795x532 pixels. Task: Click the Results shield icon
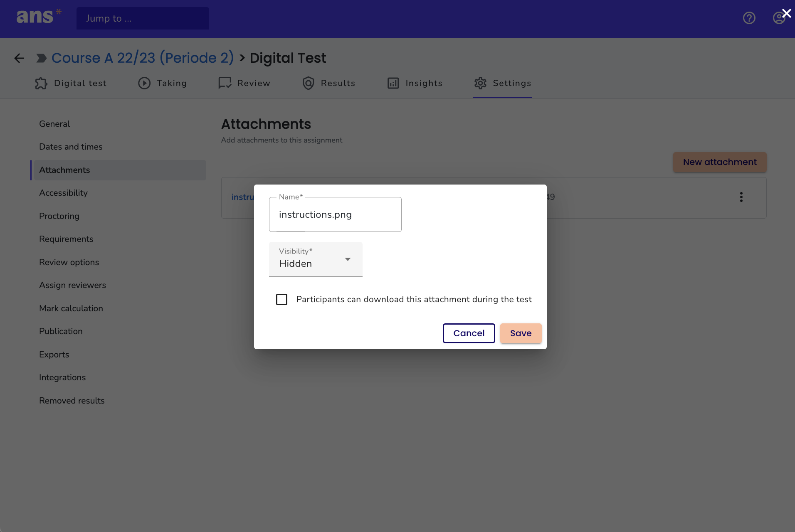308,83
